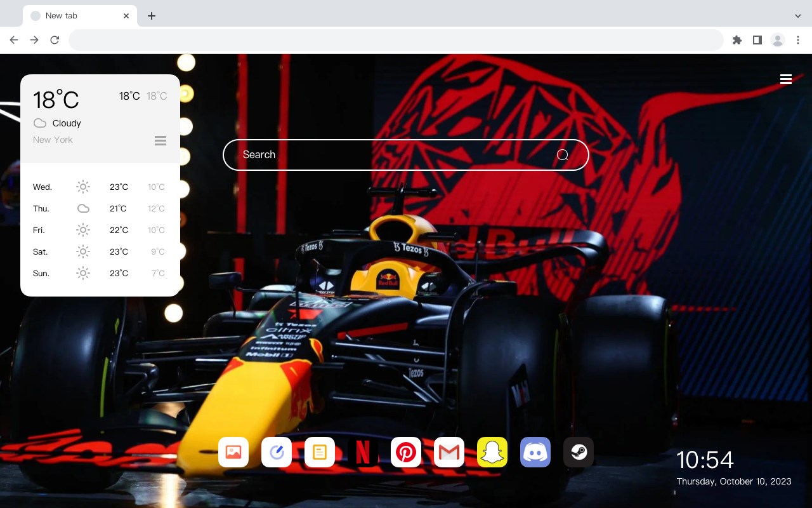The height and width of the screenshot is (508, 812).
Task: Open the Snapchat shortcut
Action: coord(492,452)
